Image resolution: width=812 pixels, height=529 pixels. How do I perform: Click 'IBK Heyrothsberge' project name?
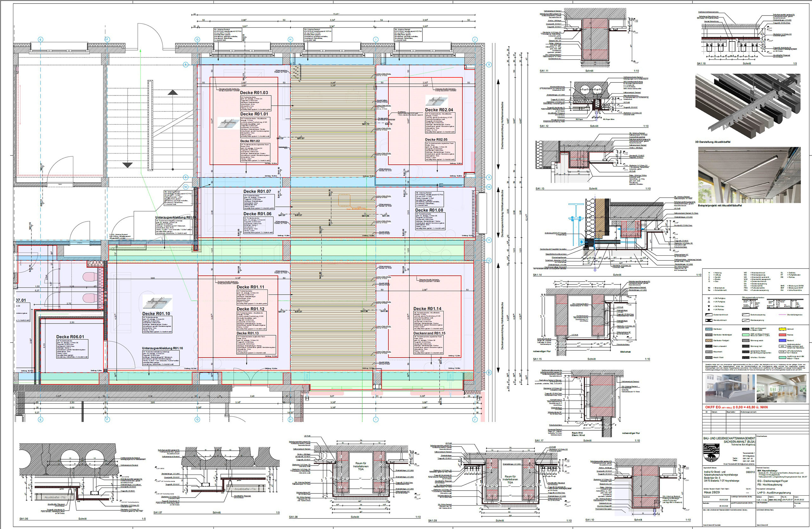(767, 471)
